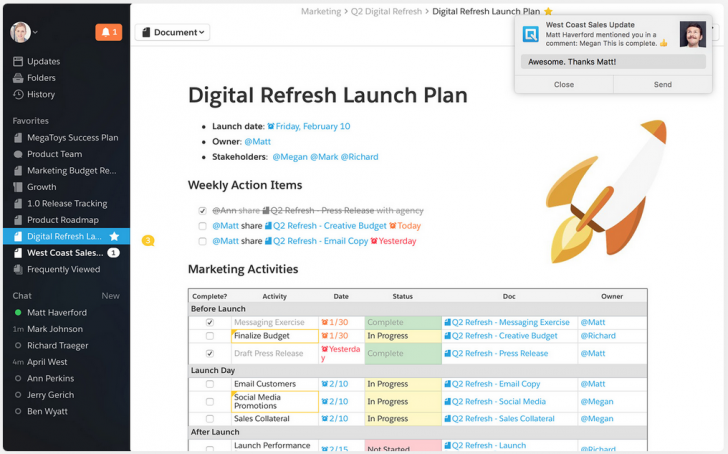The width and height of the screenshot is (728, 454).
Task: Click the Quip icon in the notification
Action: point(530,34)
